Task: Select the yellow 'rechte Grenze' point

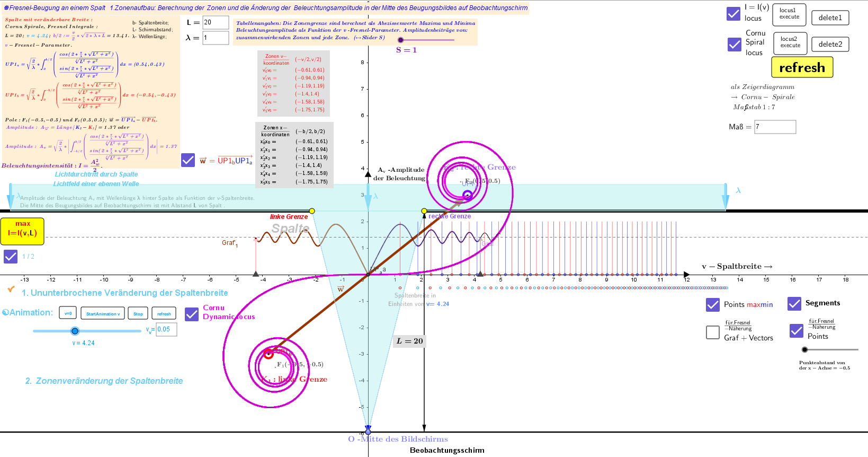Action: coord(424,211)
